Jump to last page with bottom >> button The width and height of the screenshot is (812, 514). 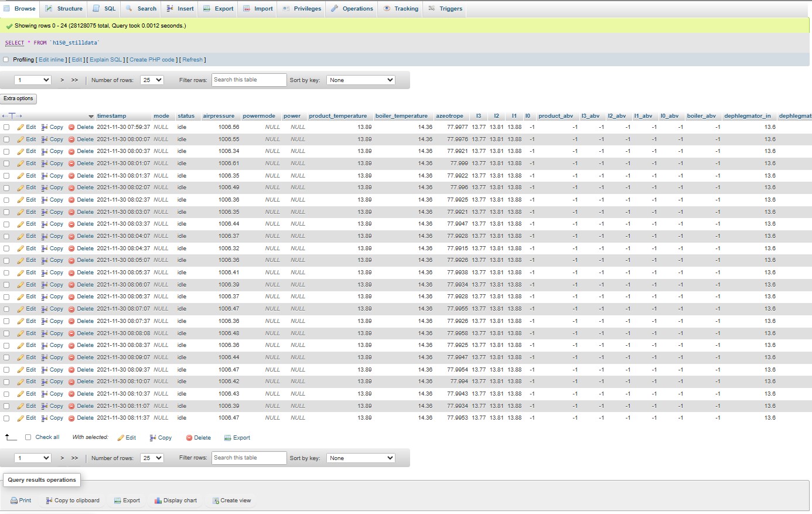point(74,458)
